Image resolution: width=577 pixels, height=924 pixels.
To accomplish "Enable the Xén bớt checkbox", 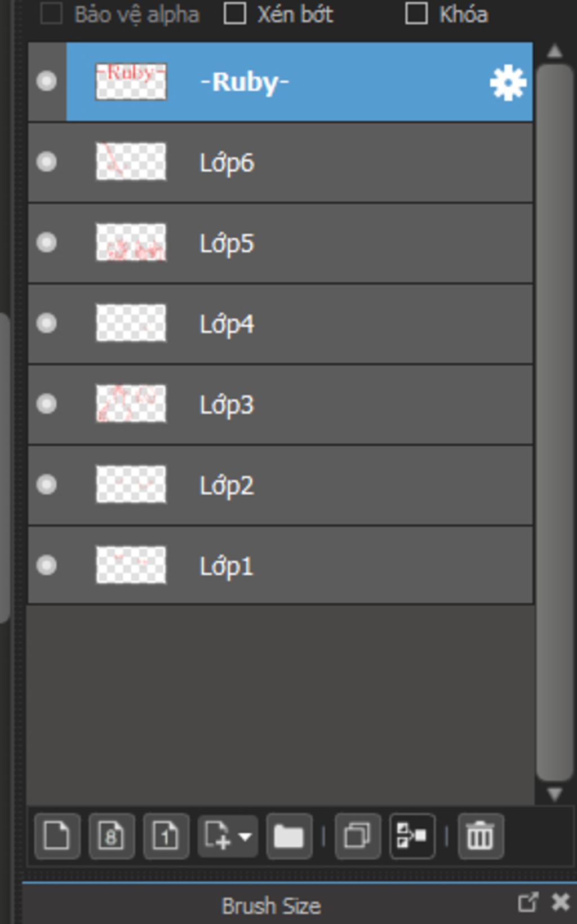I will tap(235, 14).
